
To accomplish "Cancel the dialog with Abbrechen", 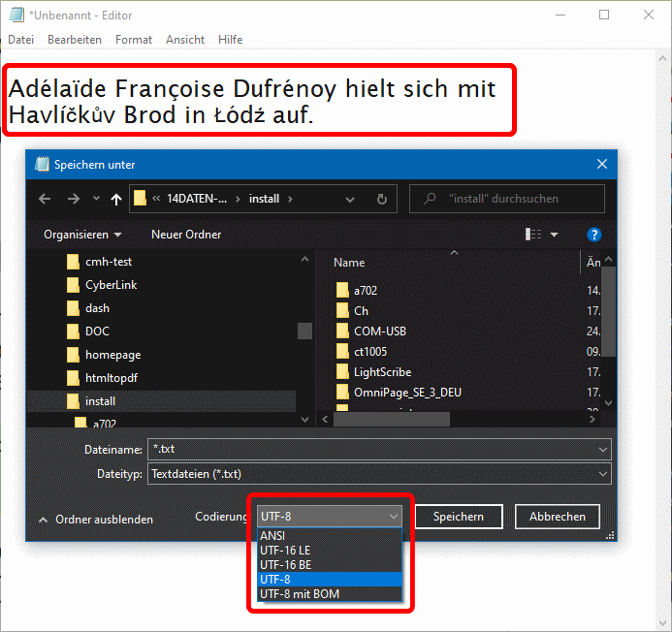I will (x=557, y=517).
